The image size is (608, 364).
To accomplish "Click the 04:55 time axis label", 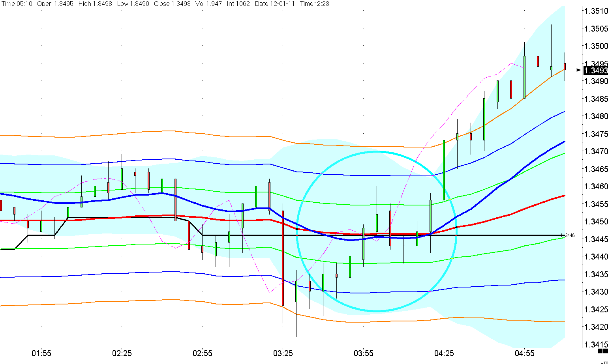I will [525, 353].
